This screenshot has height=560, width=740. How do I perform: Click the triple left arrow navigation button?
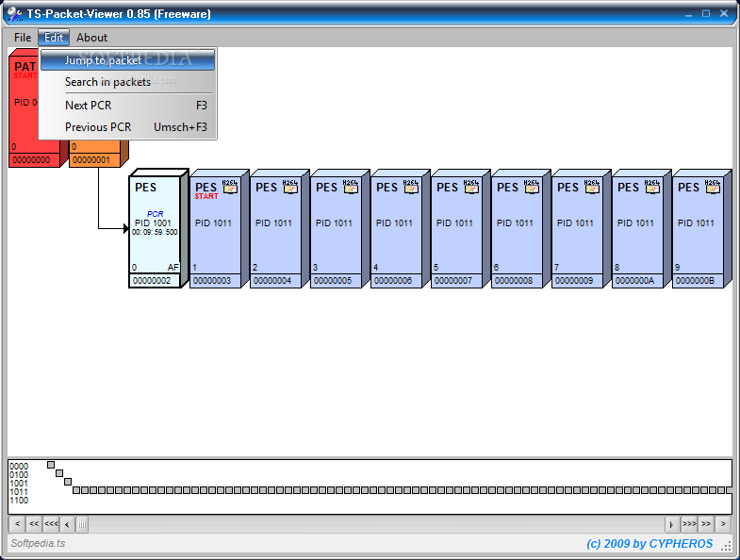click(51, 523)
